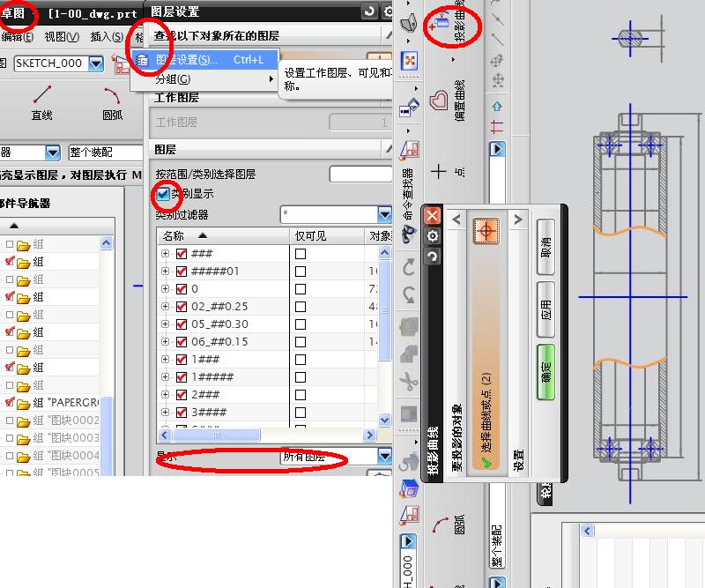Collapse the 图层 section header arrow

tap(389, 149)
